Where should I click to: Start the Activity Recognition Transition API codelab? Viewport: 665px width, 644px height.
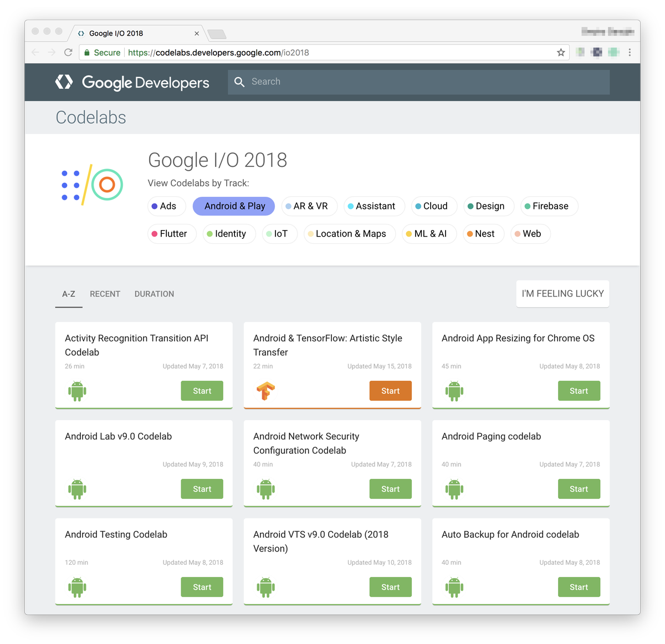coord(202,391)
